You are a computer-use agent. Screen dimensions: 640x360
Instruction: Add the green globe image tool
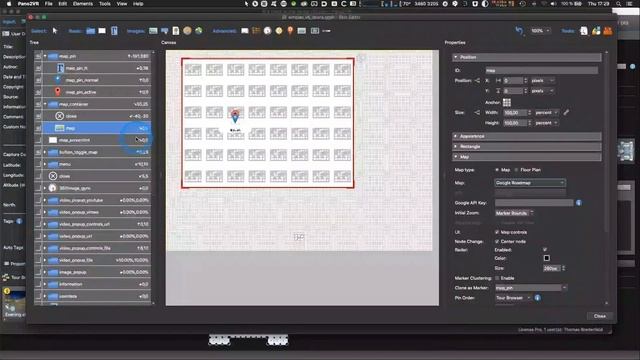(199, 31)
